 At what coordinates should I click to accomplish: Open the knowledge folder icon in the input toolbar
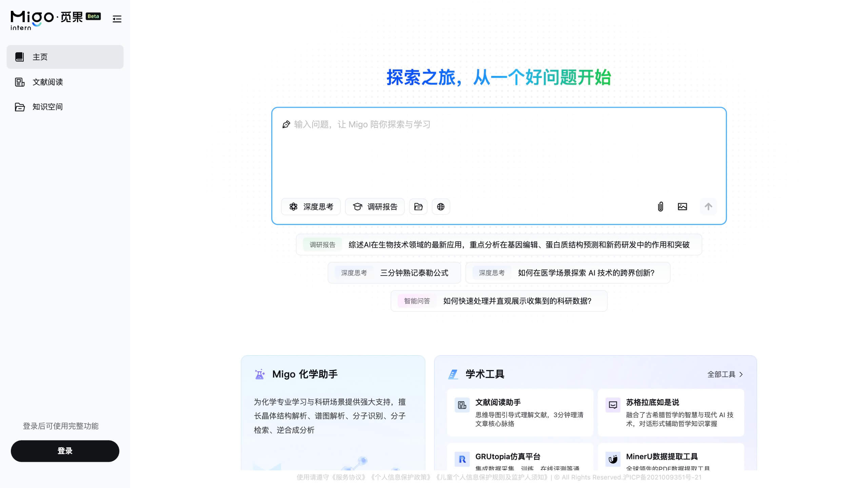pos(418,206)
